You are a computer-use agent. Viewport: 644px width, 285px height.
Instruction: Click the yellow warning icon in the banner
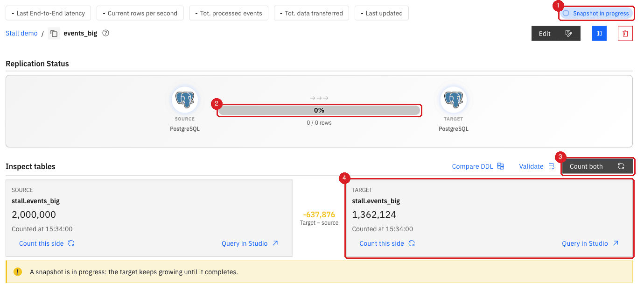coord(18,271)
